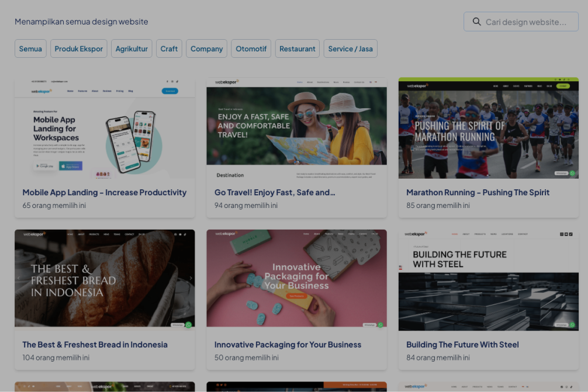
Task: Open Go Travel template thumbnail
Action: click(296, 129)
